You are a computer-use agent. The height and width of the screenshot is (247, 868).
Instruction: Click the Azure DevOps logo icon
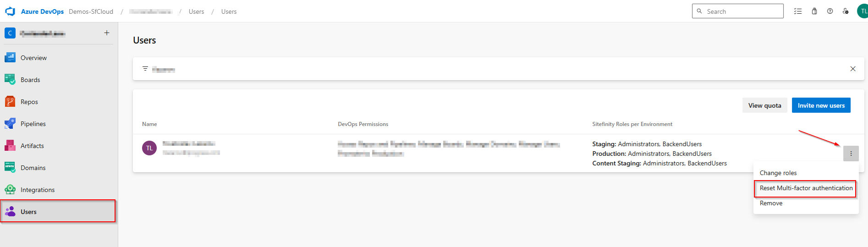pos(10,11)
